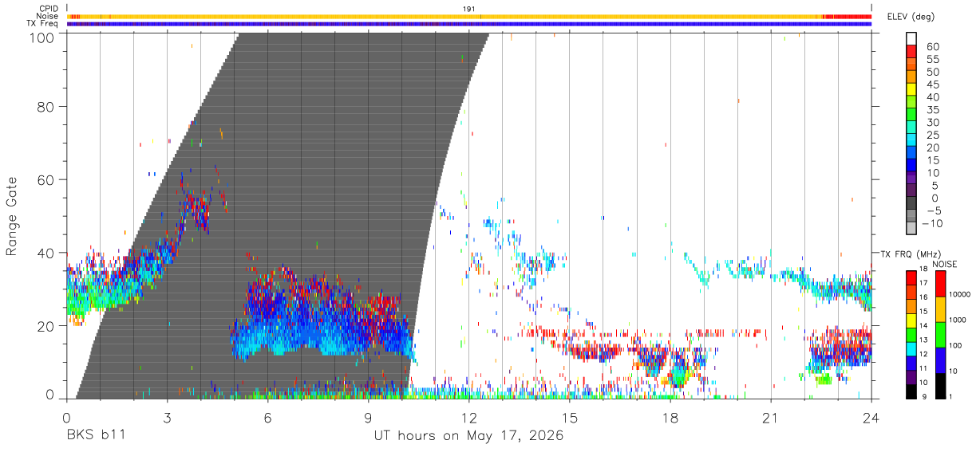Pick the green swatch on NOISE colorbar
980x452 pixels.
click(x=940, y=335)
